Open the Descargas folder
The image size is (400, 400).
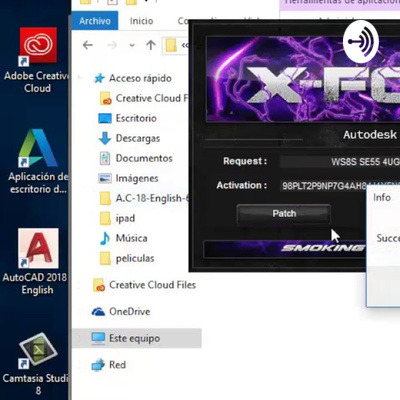[129, 138]
